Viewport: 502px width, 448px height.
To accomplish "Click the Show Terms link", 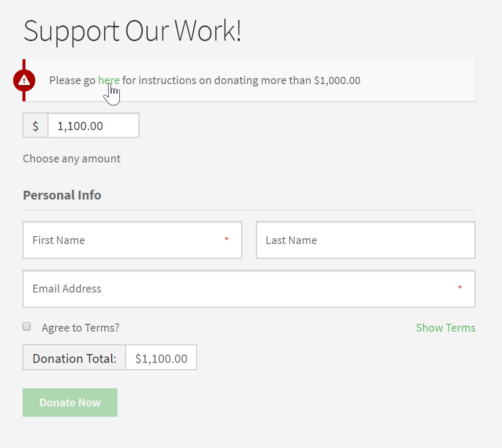I will pos(445,328).
